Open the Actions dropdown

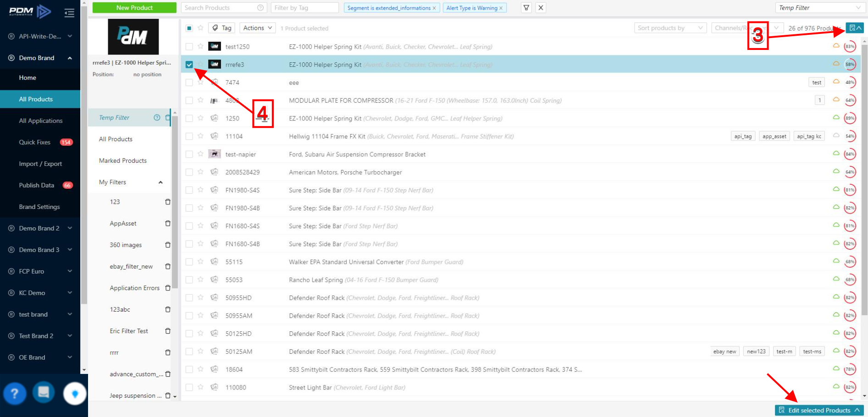[257, 28]
